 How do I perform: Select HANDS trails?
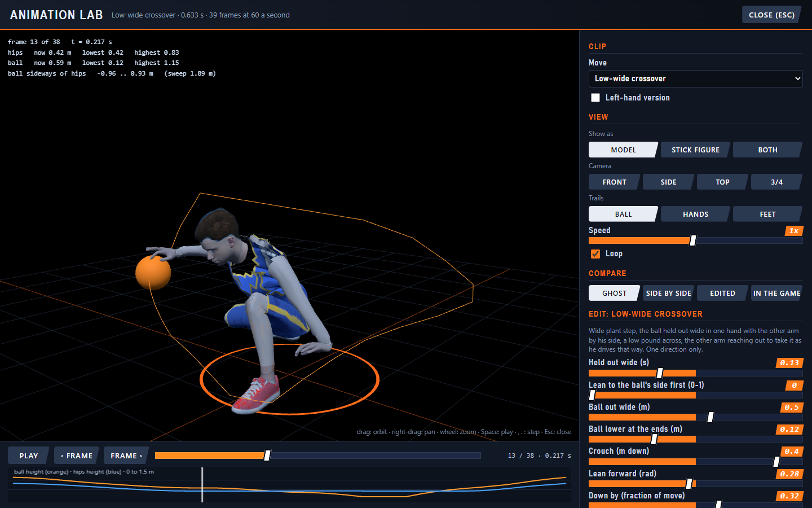(695, 214)
